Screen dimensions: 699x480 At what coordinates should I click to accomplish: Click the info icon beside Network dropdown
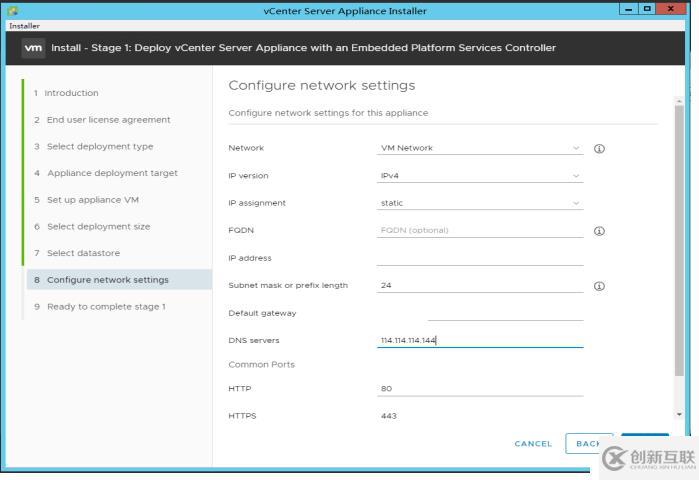599,149
